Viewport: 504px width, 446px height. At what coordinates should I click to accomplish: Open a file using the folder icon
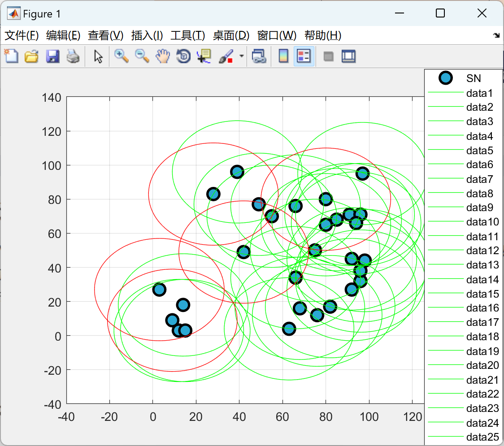click(x=31, y=56)
